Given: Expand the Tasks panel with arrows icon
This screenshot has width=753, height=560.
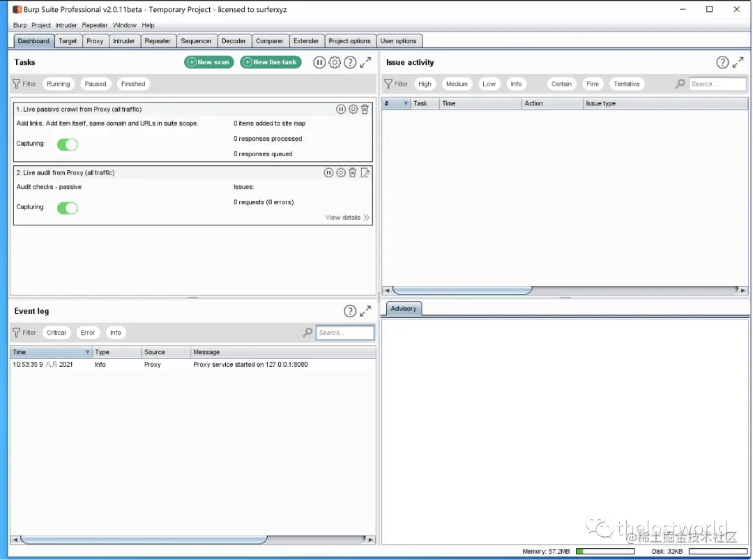Looking at the screenshot, I should pos(365,62).
